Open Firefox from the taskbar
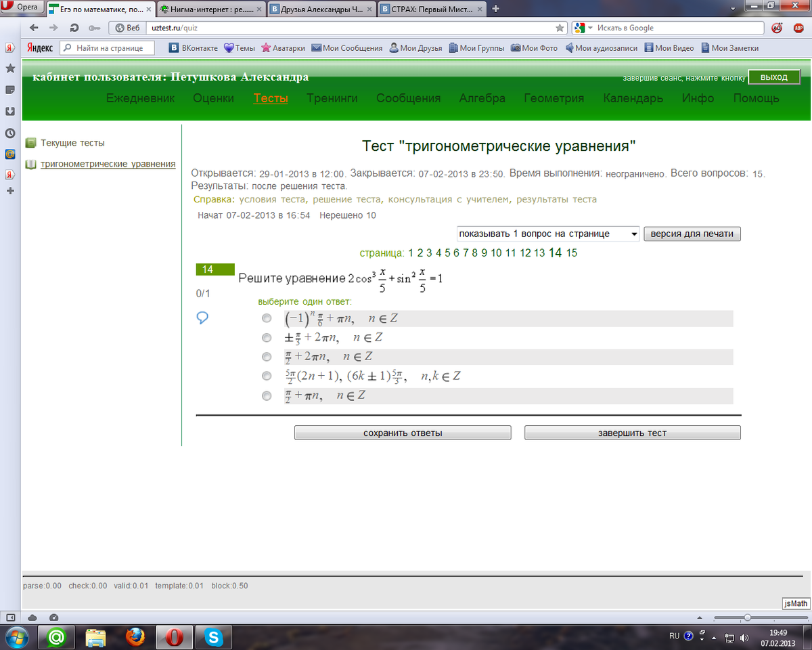 [x=135, y=637]
